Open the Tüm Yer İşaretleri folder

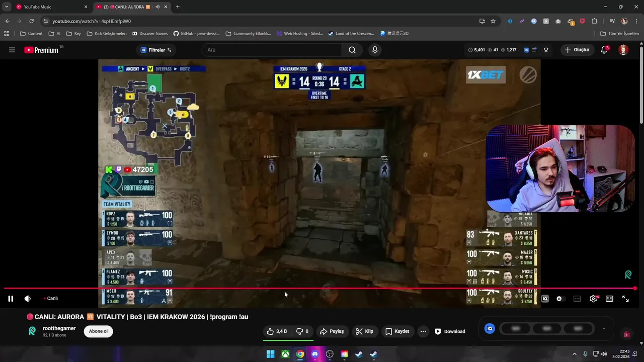click(620, 34)
